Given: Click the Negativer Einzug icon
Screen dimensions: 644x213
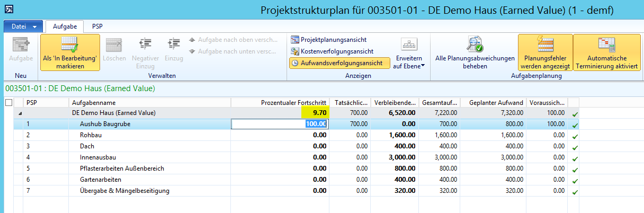Looking at the screenshot, I should (145, 45).
